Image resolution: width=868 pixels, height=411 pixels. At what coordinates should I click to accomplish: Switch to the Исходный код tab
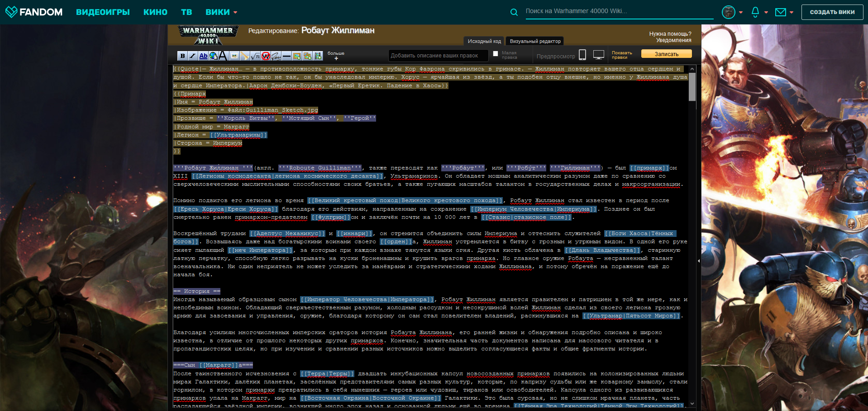click(x=484, y=41)
